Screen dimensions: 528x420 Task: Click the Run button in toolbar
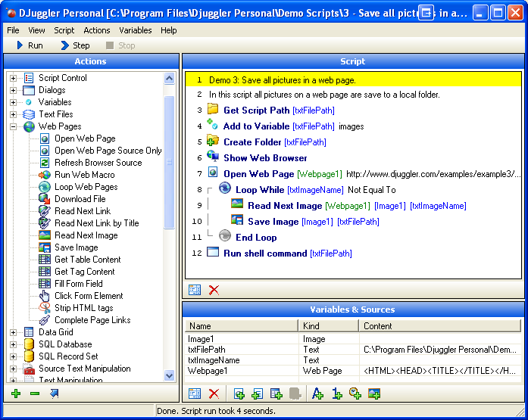(30, 45)
